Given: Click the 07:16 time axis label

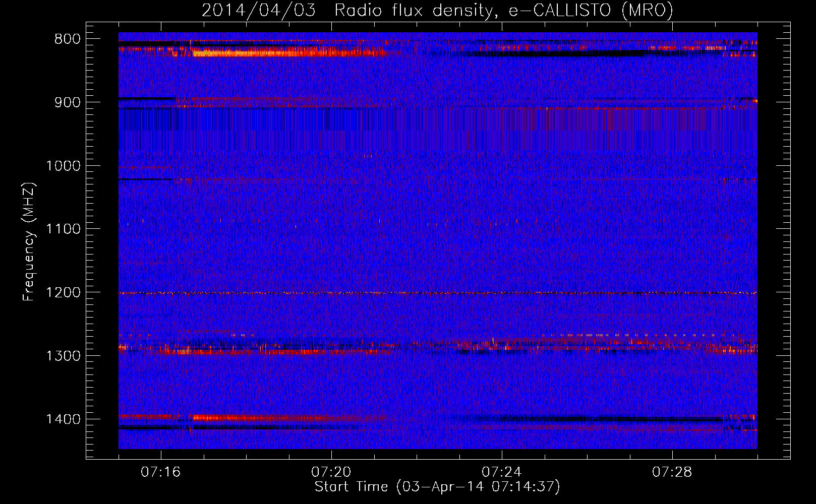Looking at the screenshot, I should pyautogui.click(x=161, y=472).
